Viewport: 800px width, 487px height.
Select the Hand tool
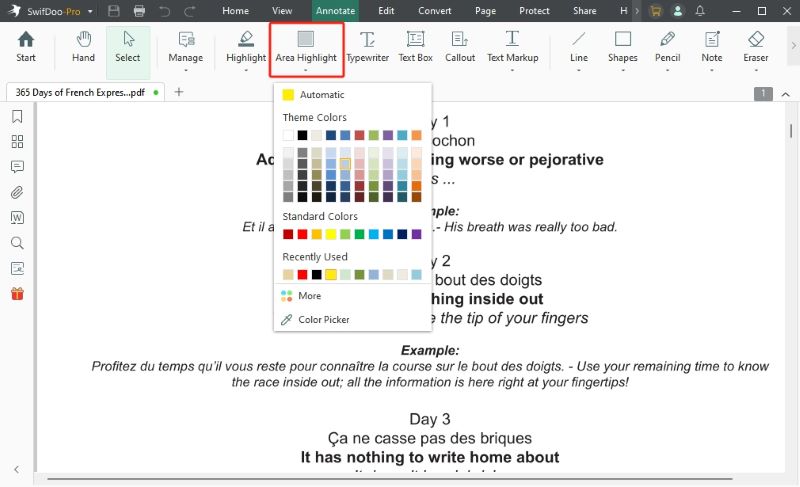(x=83, y=47)
